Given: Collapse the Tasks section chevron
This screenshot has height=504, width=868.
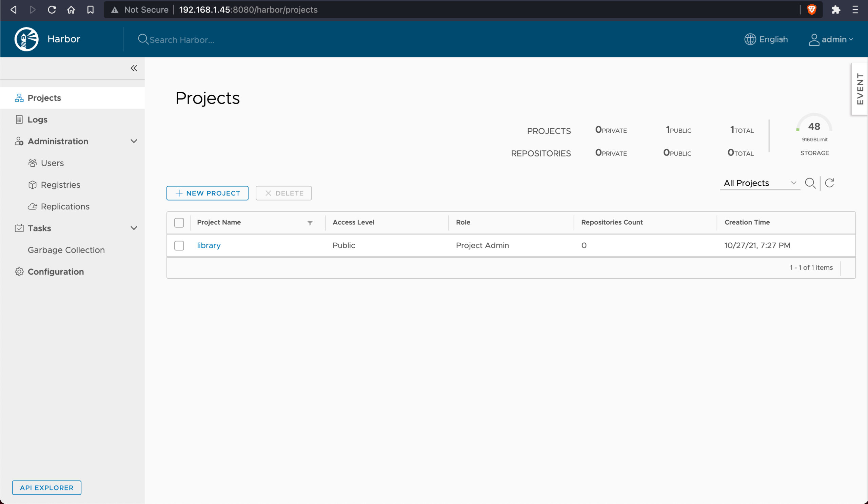Looking at the screenshot, I should (x=134, y=228).
